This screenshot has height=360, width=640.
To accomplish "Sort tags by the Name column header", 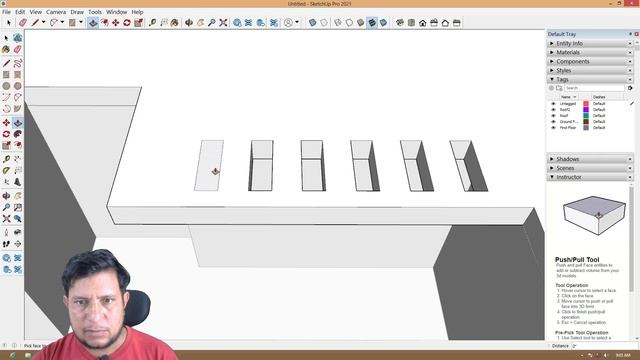I will coord(568,97).
